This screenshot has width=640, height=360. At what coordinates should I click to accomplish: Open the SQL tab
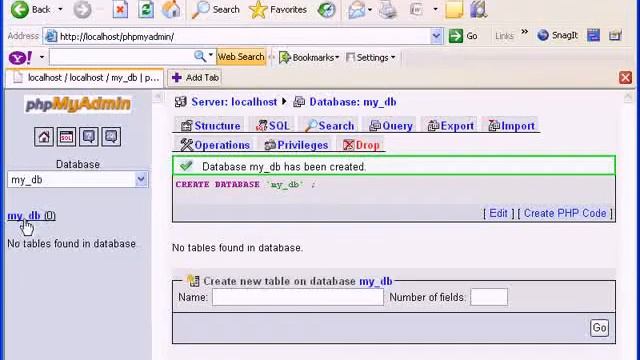click(273, 126)
